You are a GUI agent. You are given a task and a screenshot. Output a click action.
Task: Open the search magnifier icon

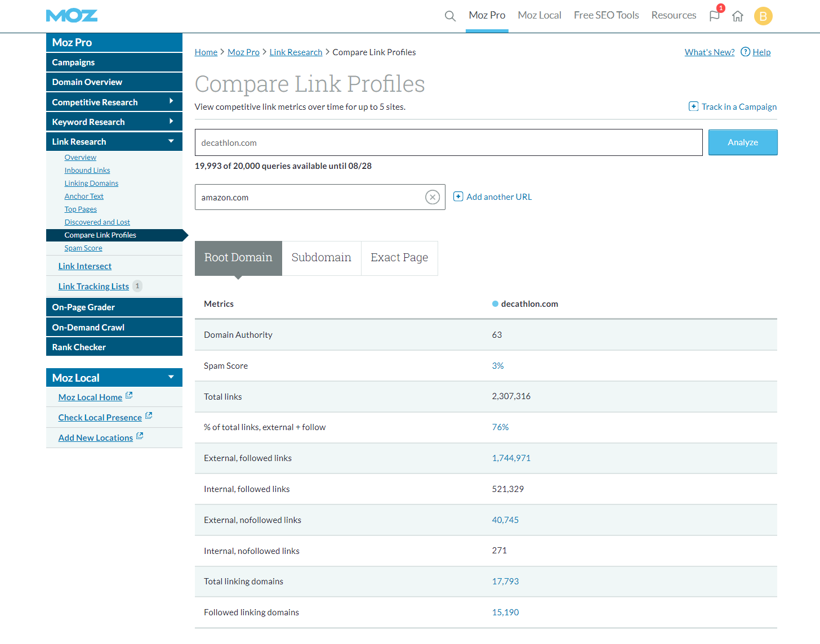[450, 16]
